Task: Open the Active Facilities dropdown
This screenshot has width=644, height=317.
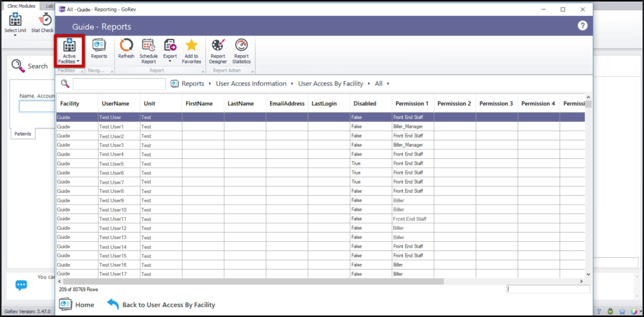Action: click(69, 51)
